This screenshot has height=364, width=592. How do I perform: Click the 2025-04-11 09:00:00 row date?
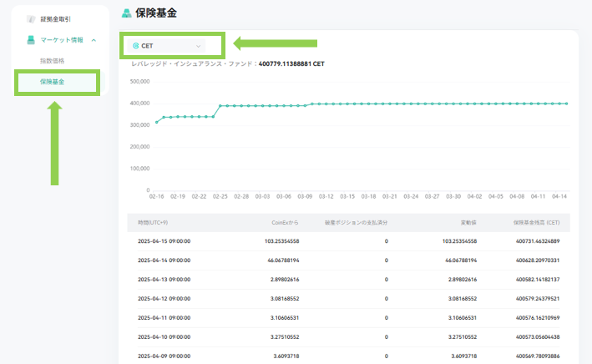[x=164, y=317]
